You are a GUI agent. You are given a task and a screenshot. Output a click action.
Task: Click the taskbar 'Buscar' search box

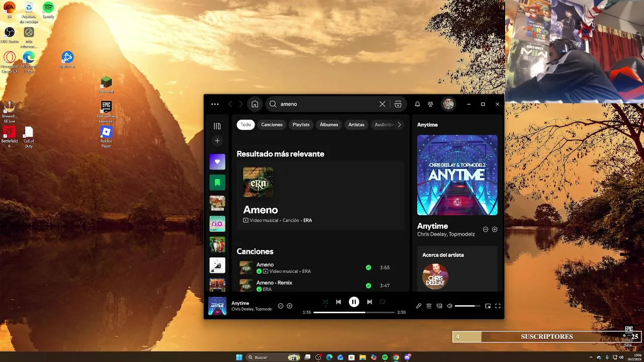273,357
